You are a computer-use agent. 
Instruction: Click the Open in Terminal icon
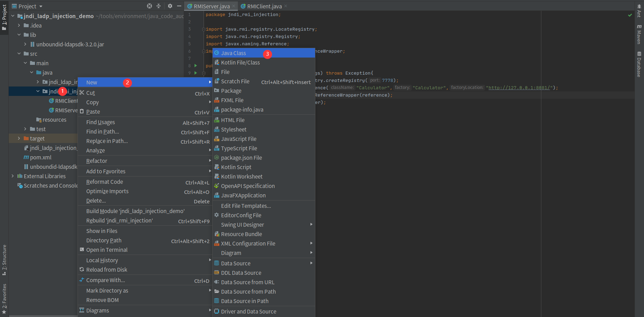(82, 249)
